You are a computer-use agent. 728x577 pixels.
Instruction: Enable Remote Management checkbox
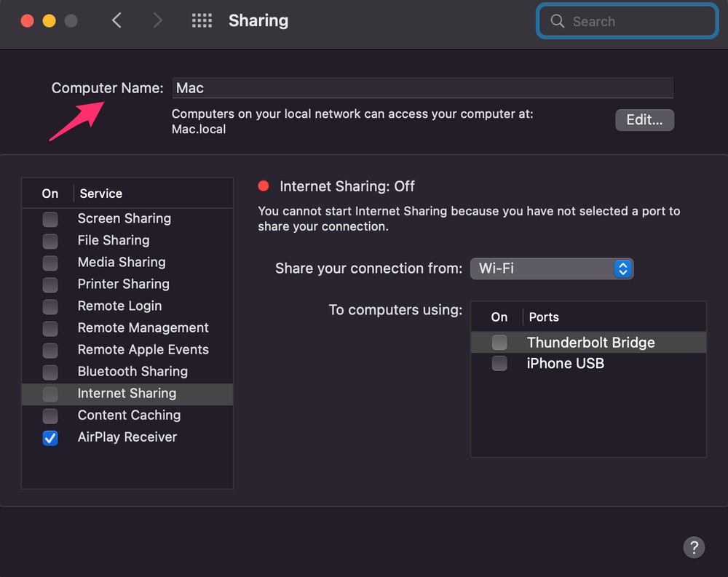point(50,328)
